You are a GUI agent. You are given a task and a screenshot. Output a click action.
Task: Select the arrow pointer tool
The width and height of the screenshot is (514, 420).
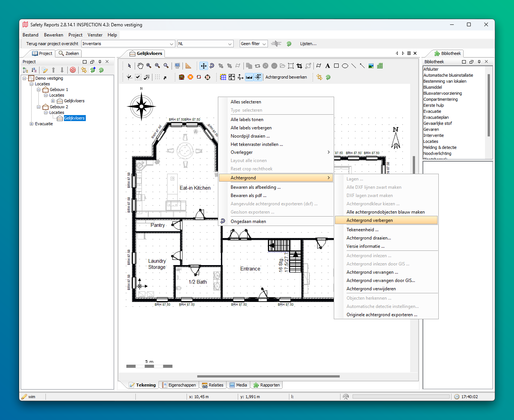(129, 66)
